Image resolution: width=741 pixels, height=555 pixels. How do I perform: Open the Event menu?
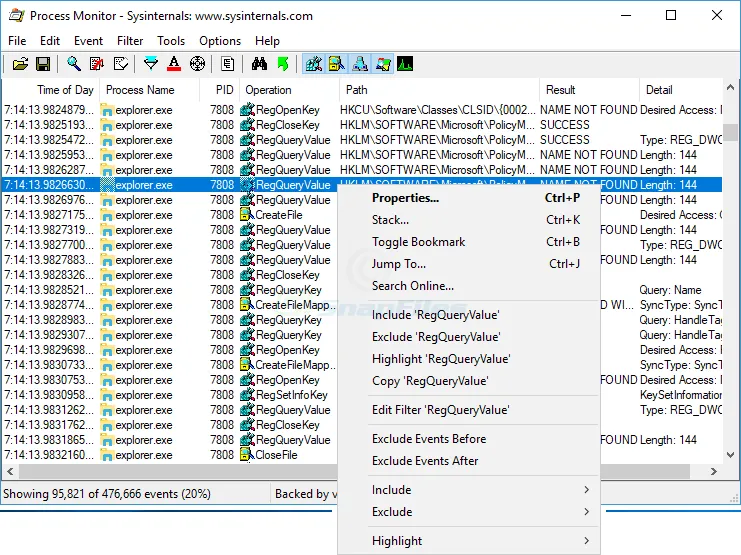[x=88, y=41]
